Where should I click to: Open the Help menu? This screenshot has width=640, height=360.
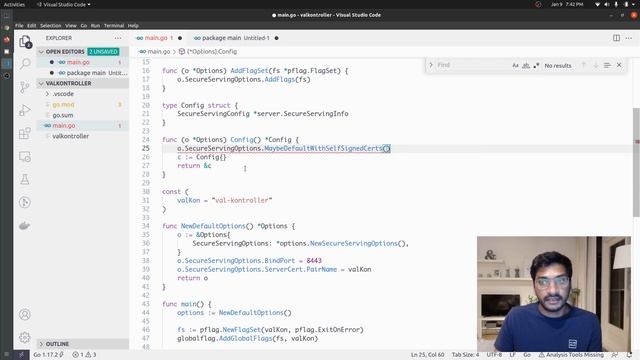pyautogui.click(x=133, y=25)
